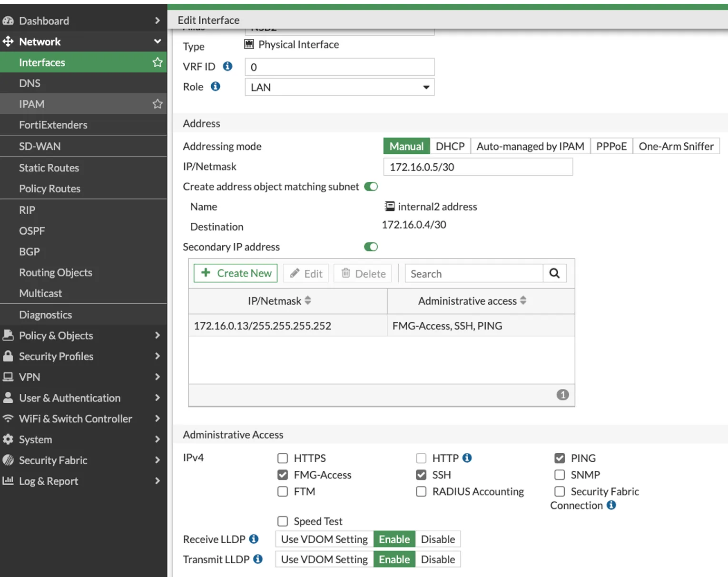Expand the Policy & Objects chevron

pyautogui.click(x=157, y=335)
